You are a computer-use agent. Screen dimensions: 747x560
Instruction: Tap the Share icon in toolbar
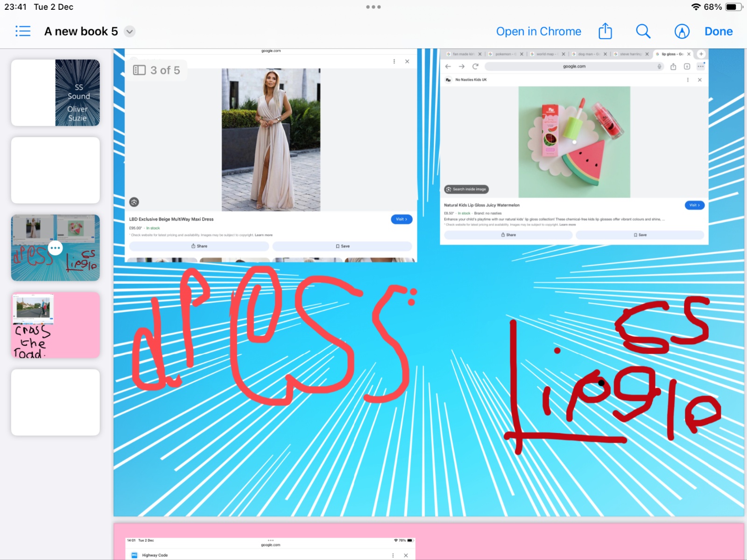605,31
